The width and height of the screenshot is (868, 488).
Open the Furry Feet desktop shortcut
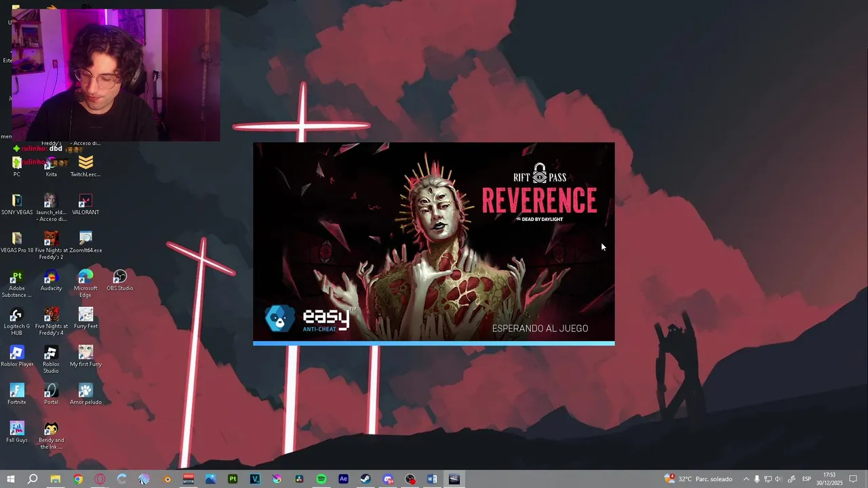tap(85, 318)
